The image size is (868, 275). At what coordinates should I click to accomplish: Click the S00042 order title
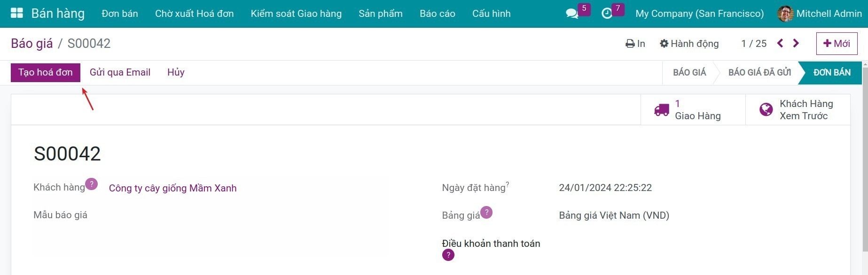(67, 154)
